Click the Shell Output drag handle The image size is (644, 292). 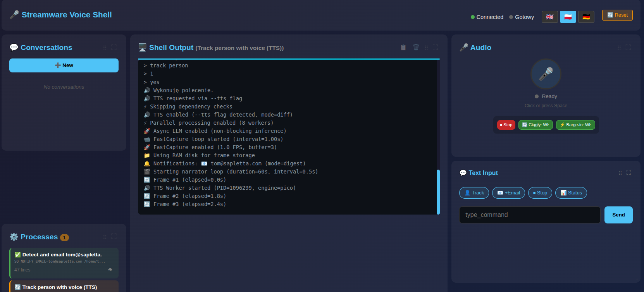click(426, 47)
